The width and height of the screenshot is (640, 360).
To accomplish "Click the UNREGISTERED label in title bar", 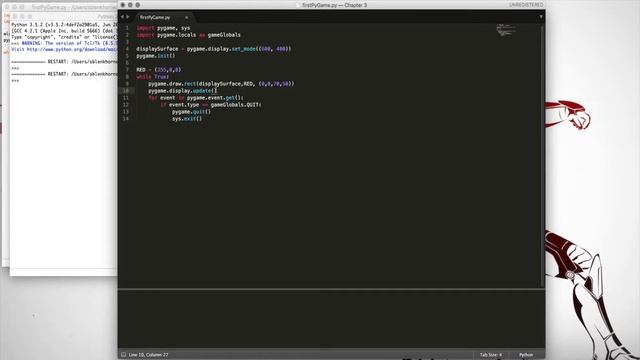I will tap(526, 5).
